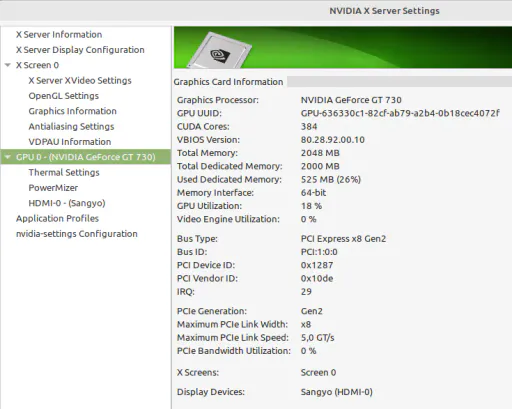Click the green NVIDIA banner image

tap(343, 47)
